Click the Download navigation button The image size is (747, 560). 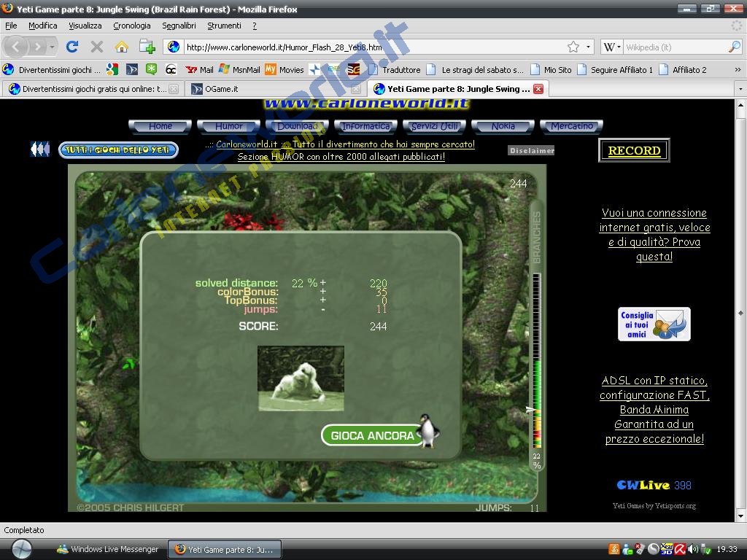[x=298, y=126]
